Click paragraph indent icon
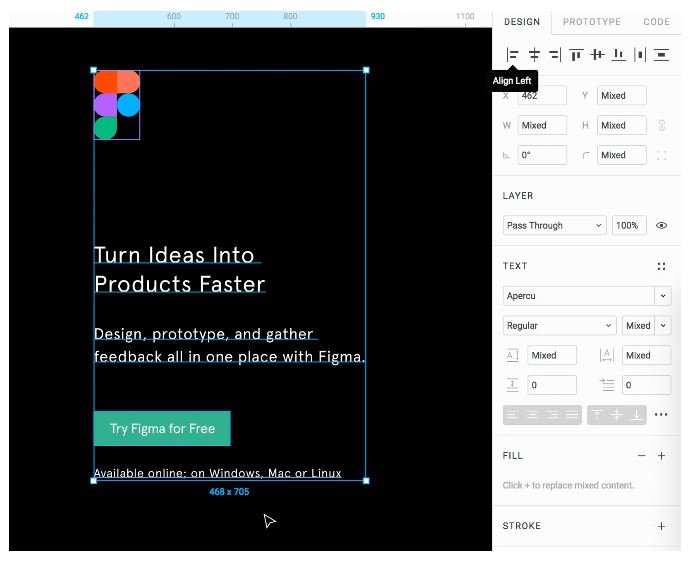Image resolution: width=693 pixels, height=571 pixels. coord(607,385)
